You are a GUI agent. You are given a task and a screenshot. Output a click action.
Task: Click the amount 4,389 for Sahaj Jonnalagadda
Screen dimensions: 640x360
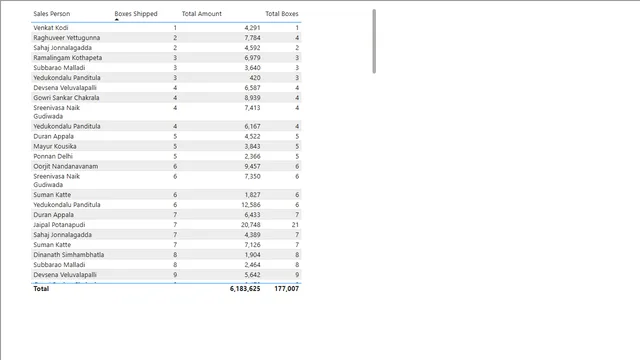click(252, 235)
